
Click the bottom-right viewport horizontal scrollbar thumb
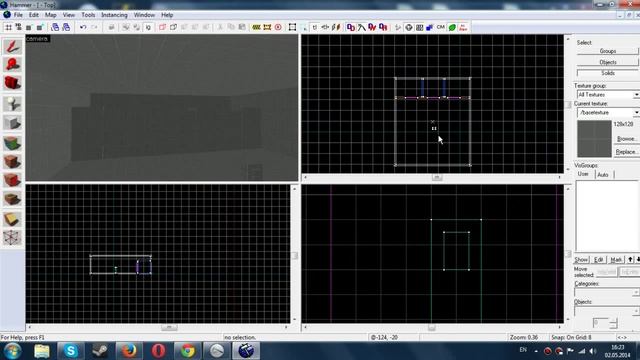(431, 327)
